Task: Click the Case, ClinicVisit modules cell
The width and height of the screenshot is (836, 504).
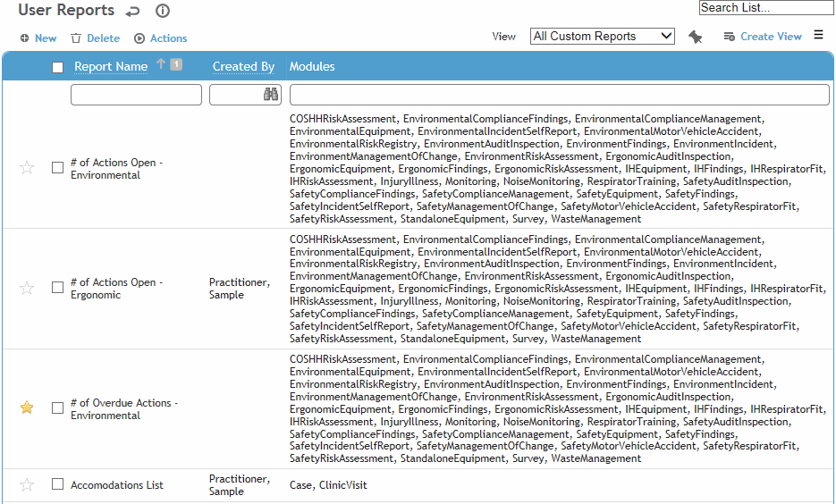Action: click(x=328, y=485)
